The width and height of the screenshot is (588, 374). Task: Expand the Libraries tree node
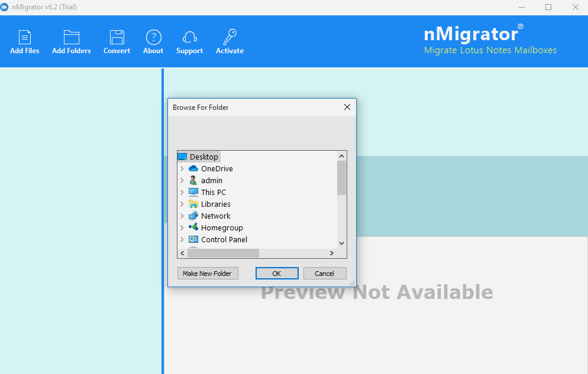tap(182, 204)
